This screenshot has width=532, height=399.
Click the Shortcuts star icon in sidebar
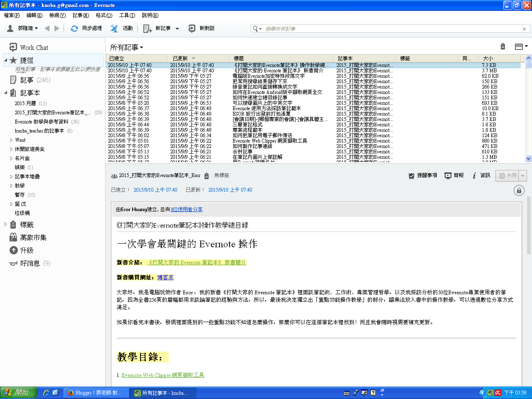13,60
